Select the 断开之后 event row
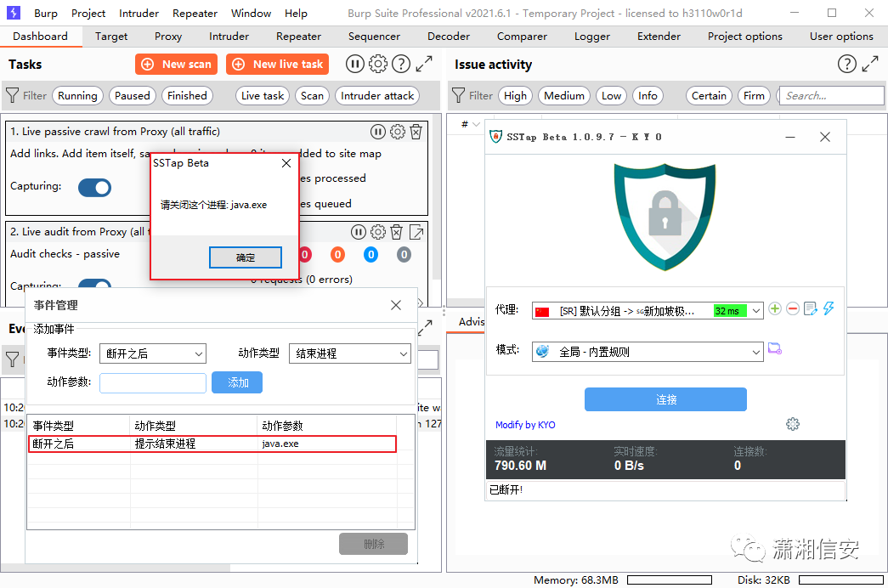This screenshot has width=888, height=588. tap(212, 444)
